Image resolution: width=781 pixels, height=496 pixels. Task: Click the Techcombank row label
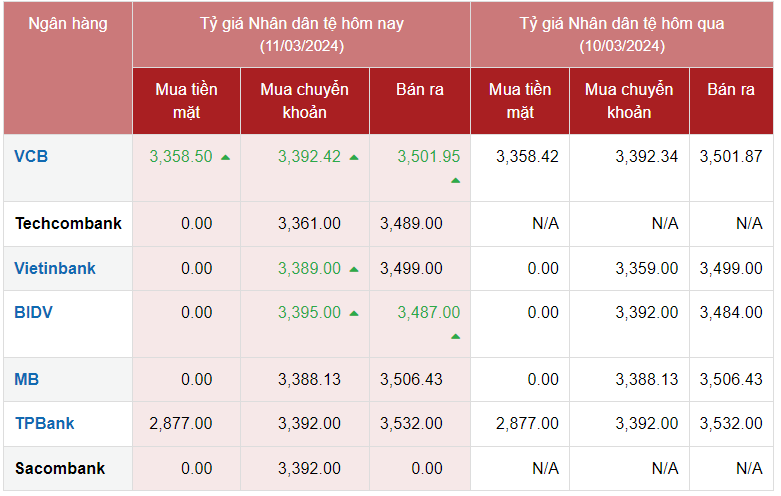[68, 223]
